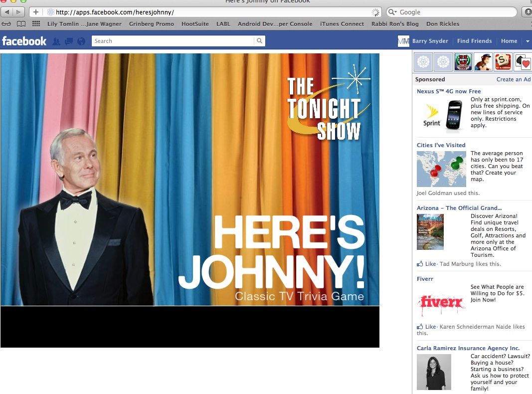
Task: Click 'See What People are Willing' ad text
Action: (497, 293)
